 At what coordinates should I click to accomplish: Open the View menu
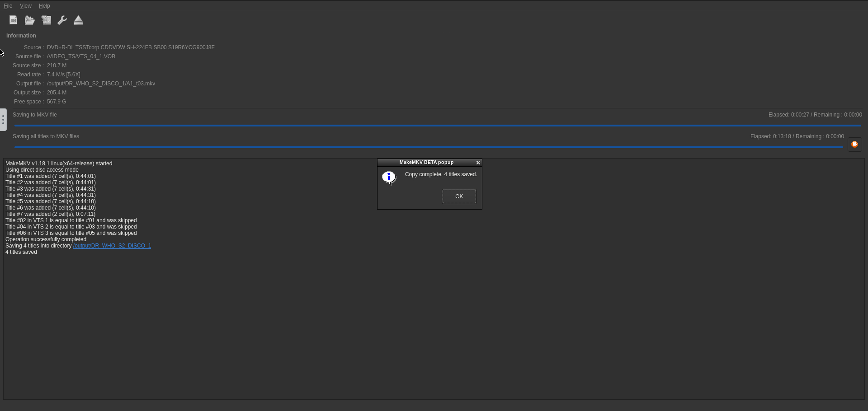coord(26,6)
